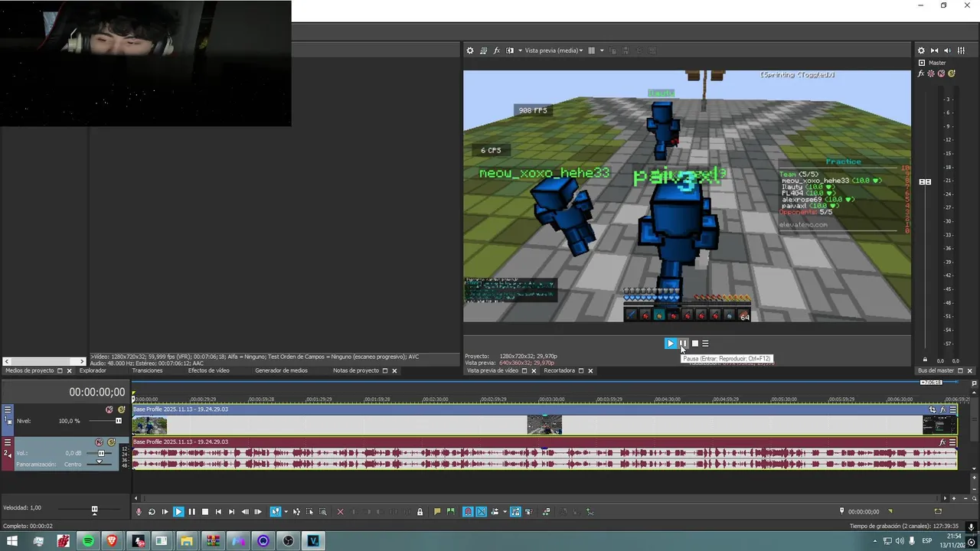Solo the Master bus
The width and height of the screenshot is (980, 551).
tap(952, 73)
